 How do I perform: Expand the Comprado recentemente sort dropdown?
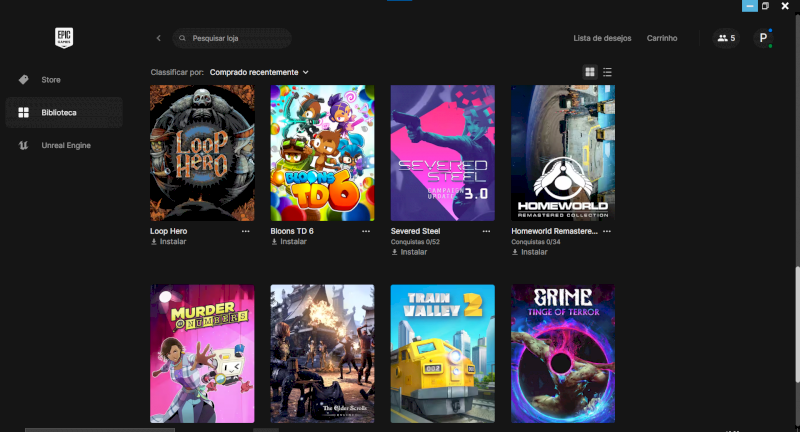click(x=259, y=72)
